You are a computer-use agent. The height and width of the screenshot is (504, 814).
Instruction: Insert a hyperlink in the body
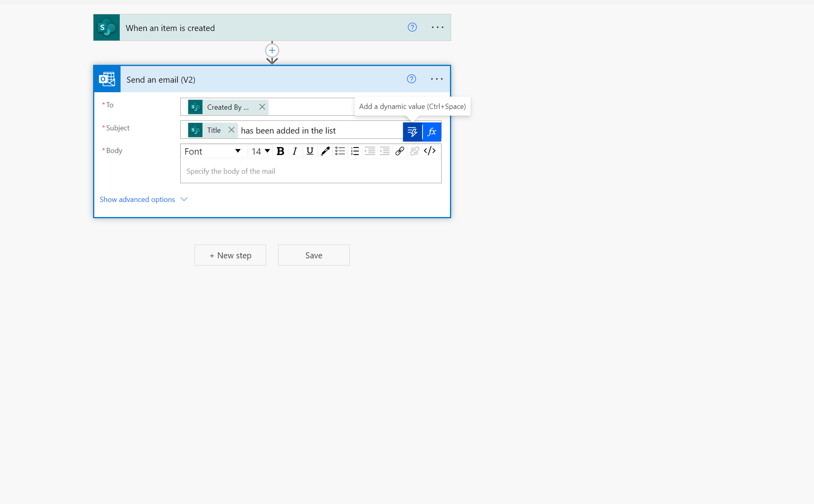point(399,151)
